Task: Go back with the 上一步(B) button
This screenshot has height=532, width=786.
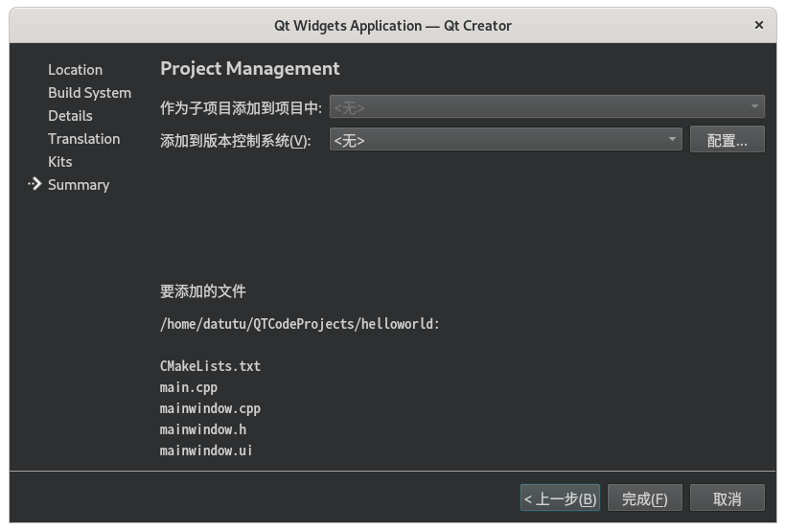Action: tap(560, 497)
